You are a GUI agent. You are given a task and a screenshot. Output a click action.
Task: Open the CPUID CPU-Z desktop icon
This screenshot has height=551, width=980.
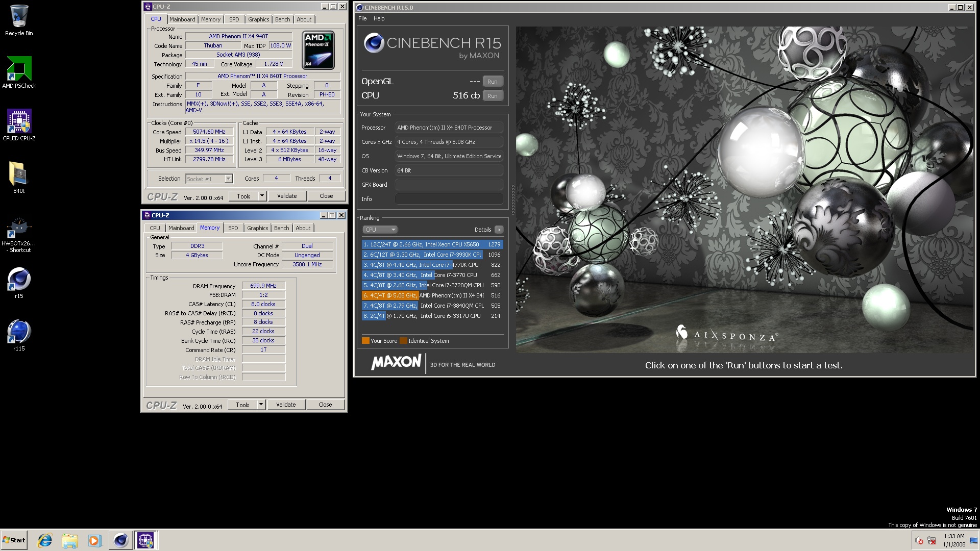[19, 125]
